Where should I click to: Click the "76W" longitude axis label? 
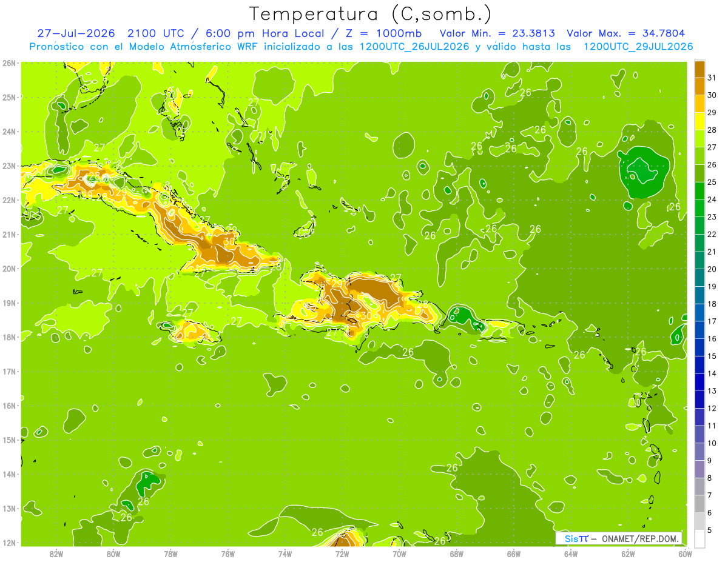pyautogui.click(x=227, y=554)
